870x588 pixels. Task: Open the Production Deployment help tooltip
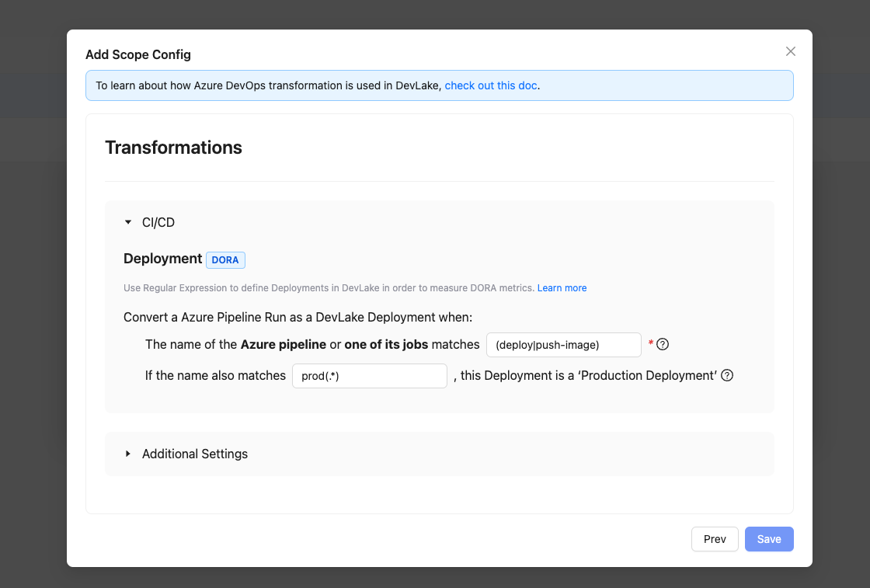click(x=727, y=375)
